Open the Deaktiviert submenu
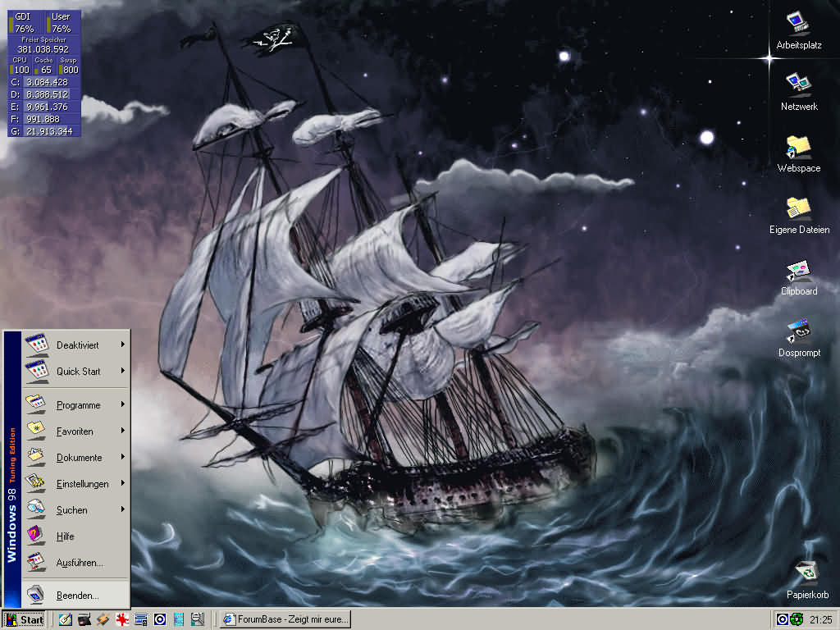The image size is (840, 630). [x=75, y=345]
